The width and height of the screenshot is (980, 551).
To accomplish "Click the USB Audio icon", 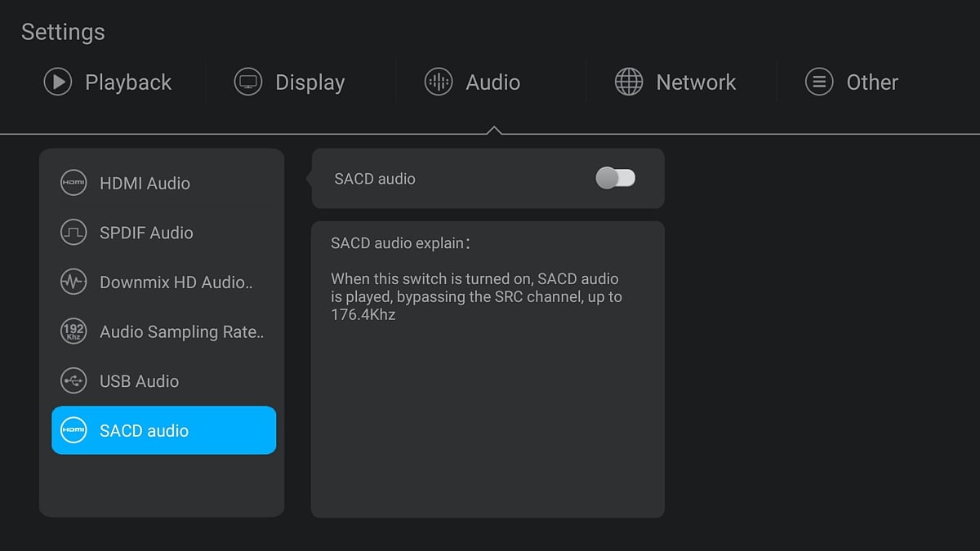I will pos(73,381).
